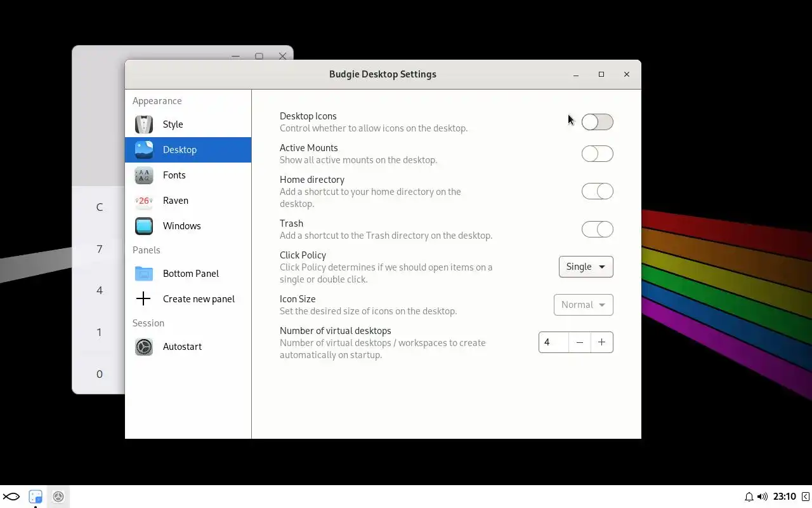Toggle the Desktop Icons switch
Viewport: 812px width, 508px height.
pos(598,122)
